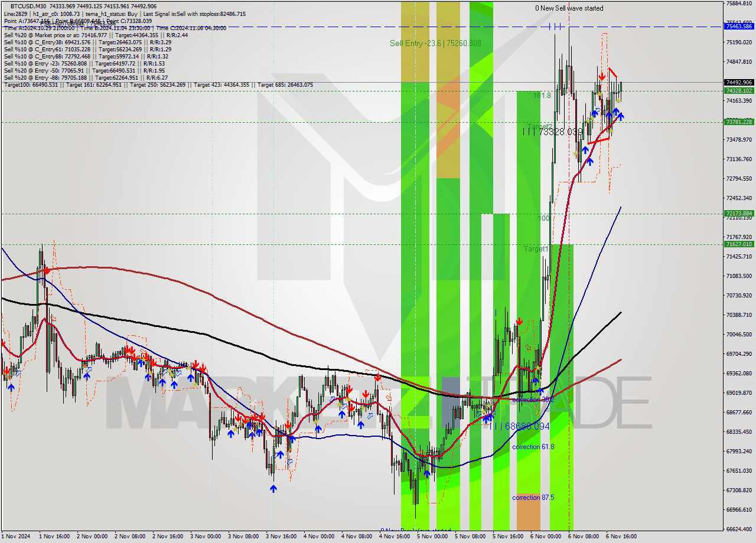756x543 pixels.
Task: Select the 'Target2' chart label
Action: pyautogui.click(x=539, y=127)
